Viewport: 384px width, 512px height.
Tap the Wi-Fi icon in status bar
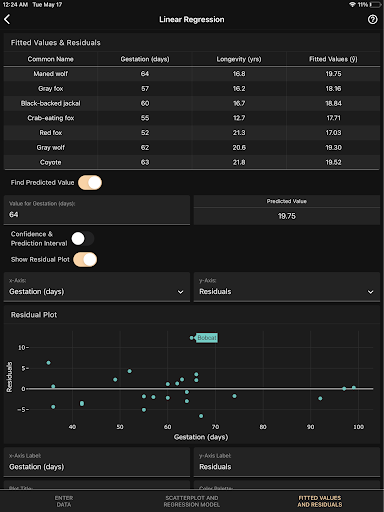tap(352, 5)
